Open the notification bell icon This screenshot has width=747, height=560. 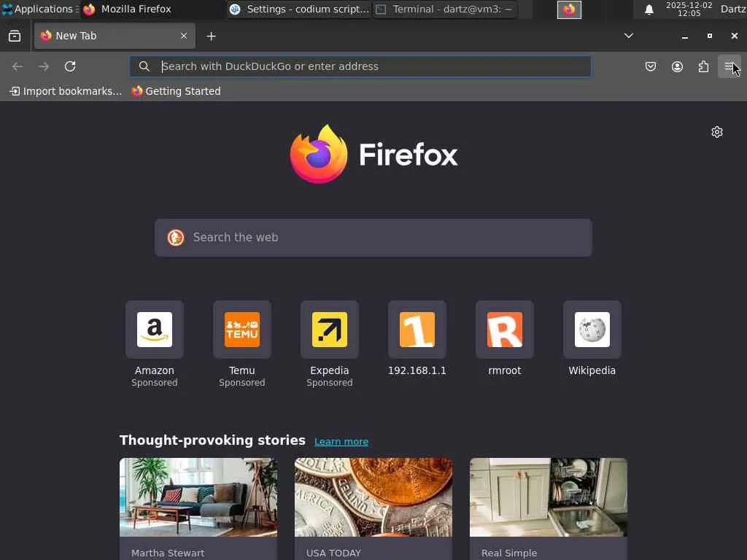coord(649,9)
